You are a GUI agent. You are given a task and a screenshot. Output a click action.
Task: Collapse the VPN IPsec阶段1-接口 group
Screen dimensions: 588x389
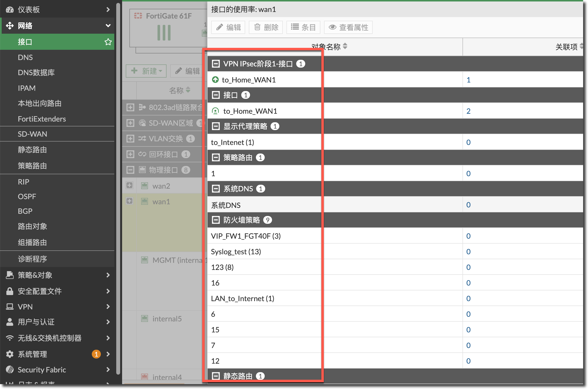coord(216,64)
